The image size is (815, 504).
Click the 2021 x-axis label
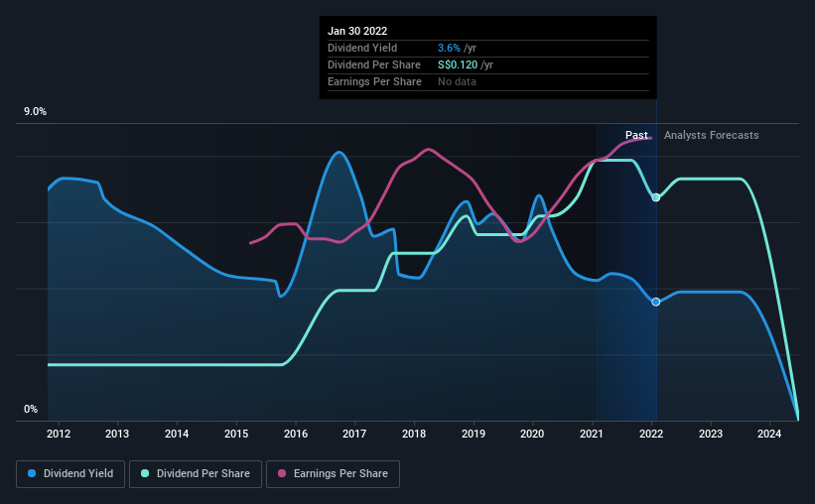point(592,434)
